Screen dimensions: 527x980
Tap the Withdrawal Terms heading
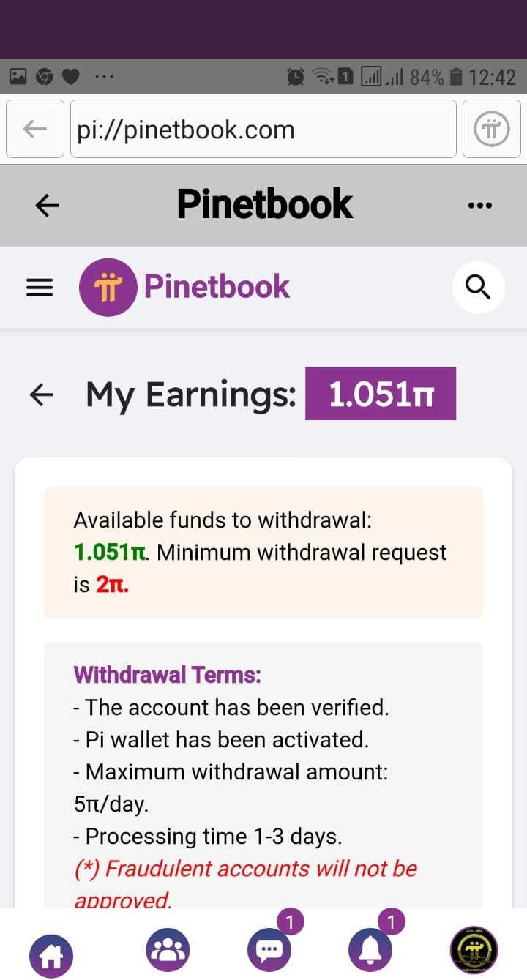click(167, 674)
